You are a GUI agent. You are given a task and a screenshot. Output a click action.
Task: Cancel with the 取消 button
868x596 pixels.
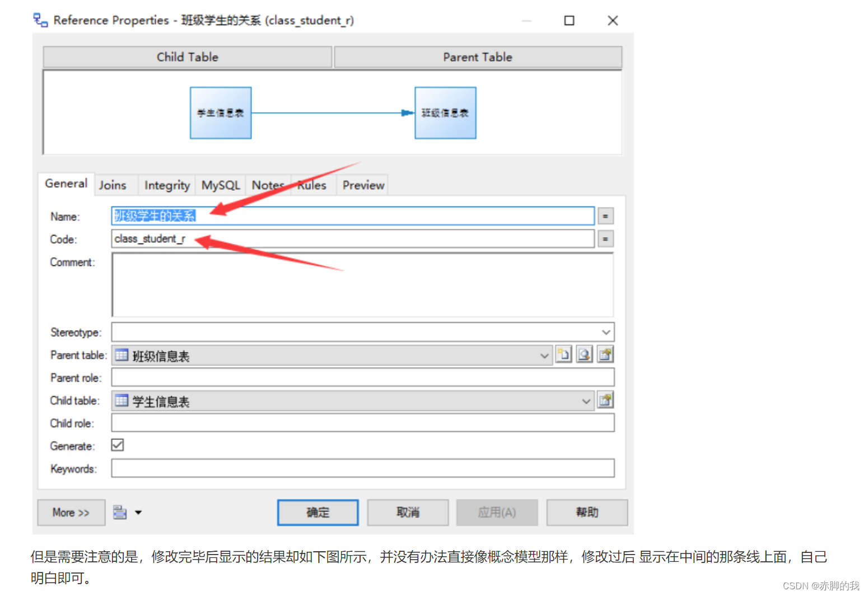click(408, 513)
